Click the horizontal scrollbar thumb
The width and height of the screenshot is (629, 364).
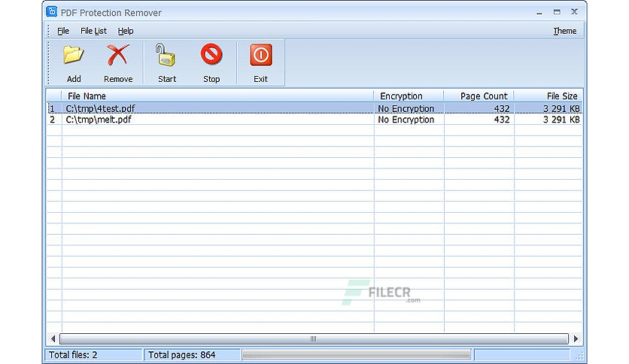pos(314,338)
